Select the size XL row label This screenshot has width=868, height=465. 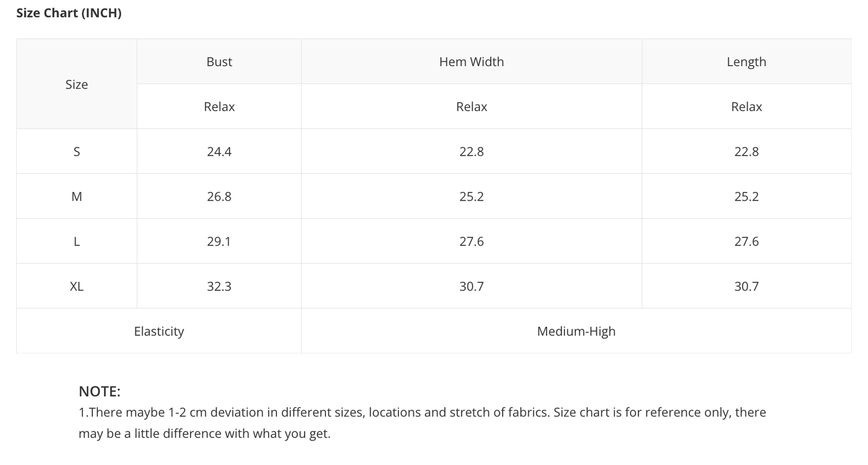point(77,286)
